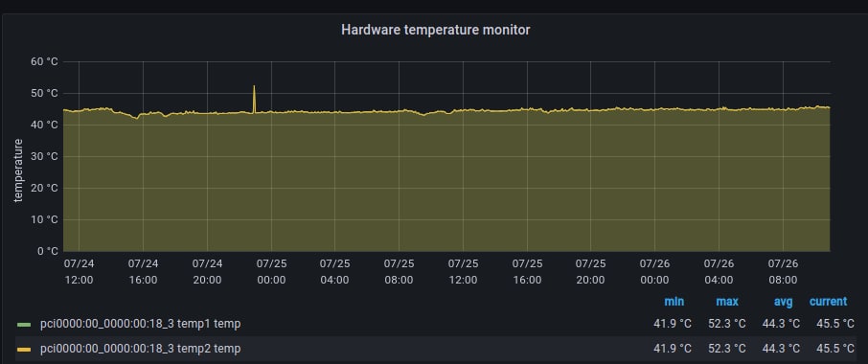Click the 07/25 20:00 time axis label

coord(591,272)
